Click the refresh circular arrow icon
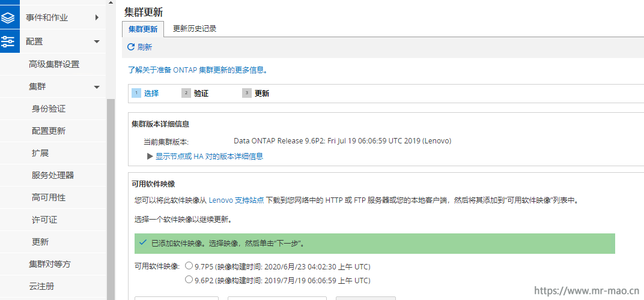This screenshot has width=644, height=300. pyautogui.click(x=131, y=47)
